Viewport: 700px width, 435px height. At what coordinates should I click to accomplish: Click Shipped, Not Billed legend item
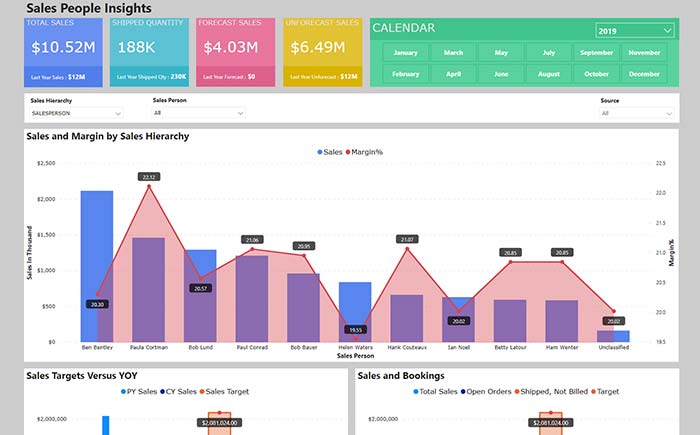[x=551, y=392]
